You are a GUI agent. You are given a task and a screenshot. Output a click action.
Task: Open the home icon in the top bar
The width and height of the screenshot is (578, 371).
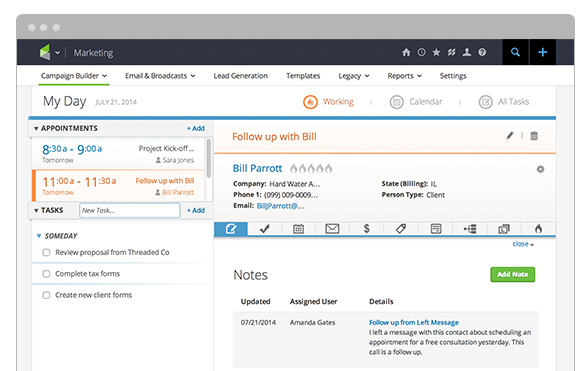pos(406,52)
